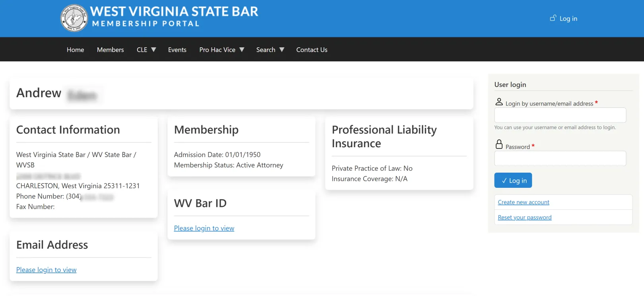
Task: Click the Professional Liability Insurance heading
Action: click(x=384, y=136)
